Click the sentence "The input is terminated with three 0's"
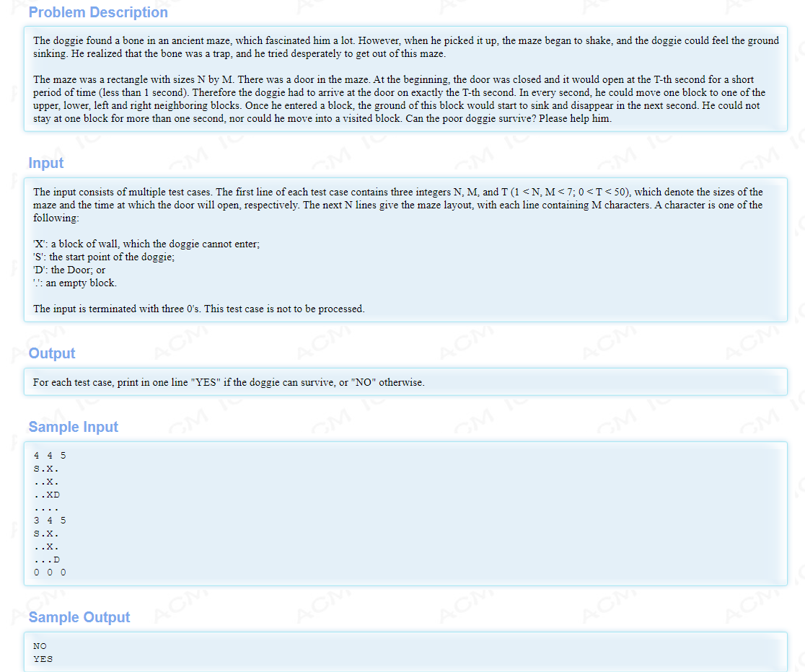Image resolution: width=805 pixels, height=672 pixels. pyautogui.click(x=198, y=309)
